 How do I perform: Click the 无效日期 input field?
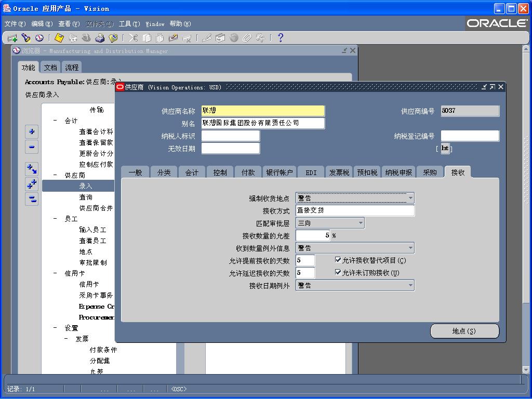(x=230, y=148)
